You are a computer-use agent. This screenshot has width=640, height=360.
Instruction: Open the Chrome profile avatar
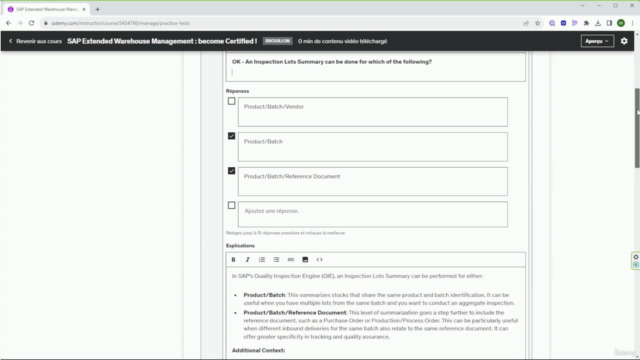621,23
